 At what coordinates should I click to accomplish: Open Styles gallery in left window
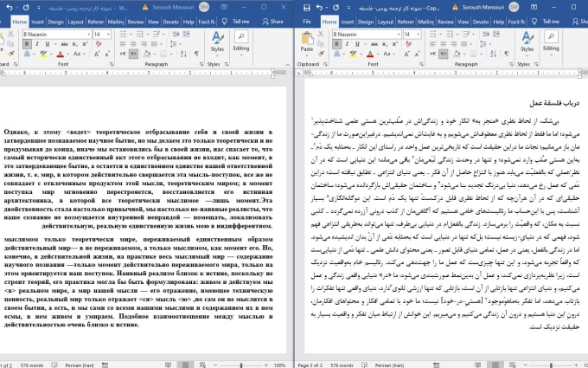click(217, 42)
